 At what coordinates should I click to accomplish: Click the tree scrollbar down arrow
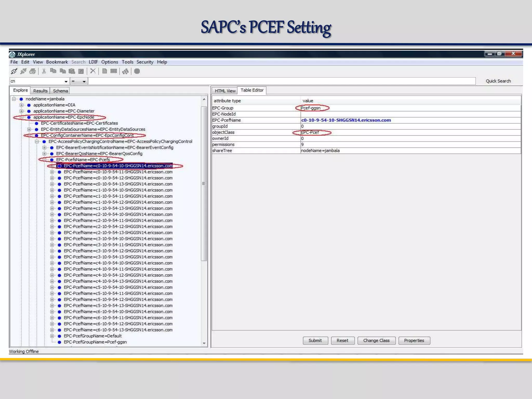coord(204,343)
